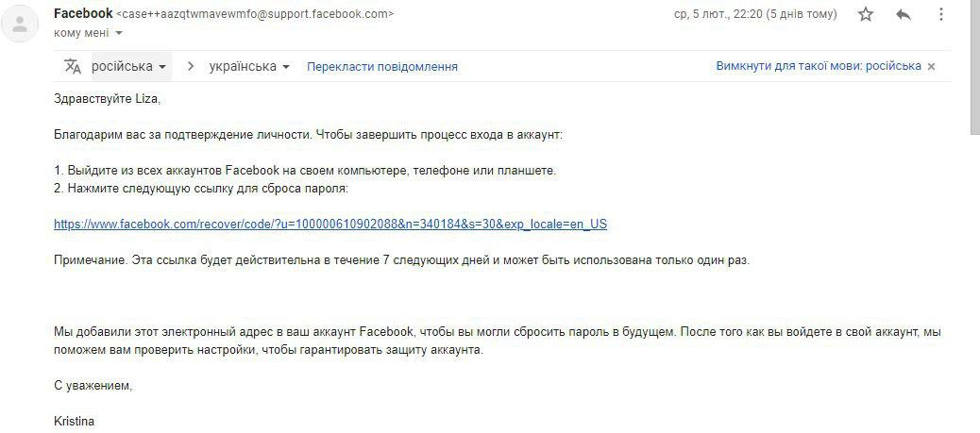Click 'Вимкнути для такої мови: російська'
Viewport: 980px width, 433px height.
819,66
